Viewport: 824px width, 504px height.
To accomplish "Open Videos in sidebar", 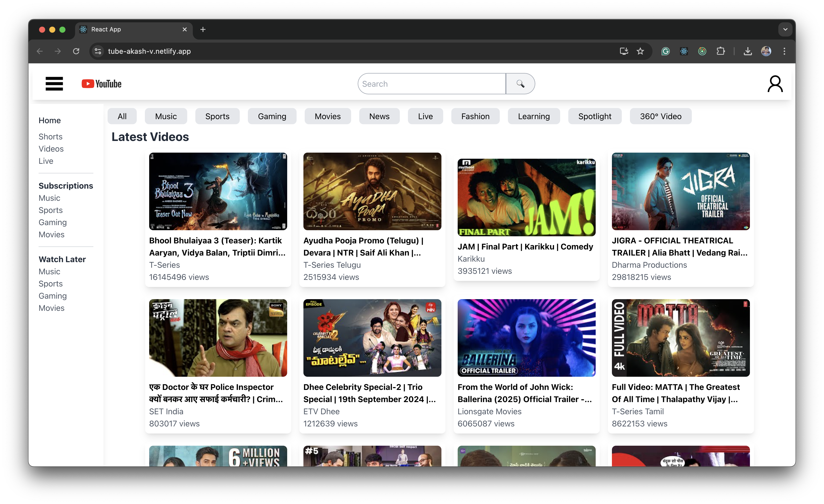I will 51,149.
